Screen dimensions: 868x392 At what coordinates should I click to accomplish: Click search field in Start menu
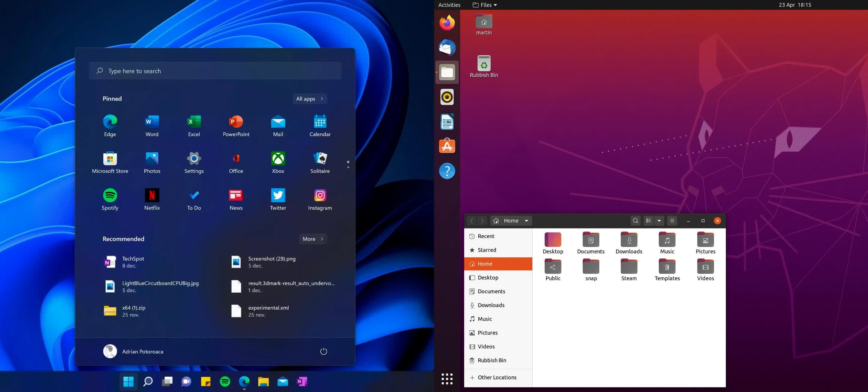click(x=215, y=71)
